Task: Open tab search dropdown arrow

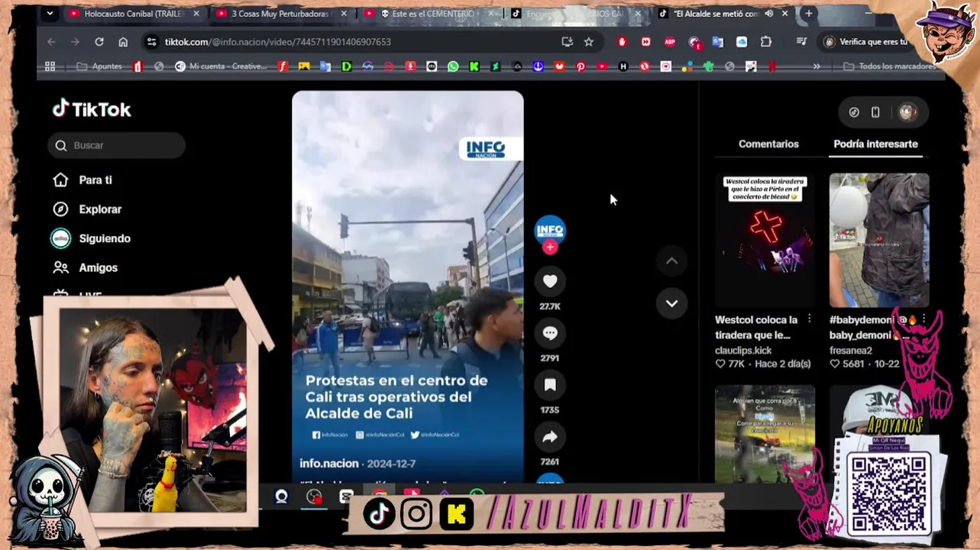Action: (50, 13)
